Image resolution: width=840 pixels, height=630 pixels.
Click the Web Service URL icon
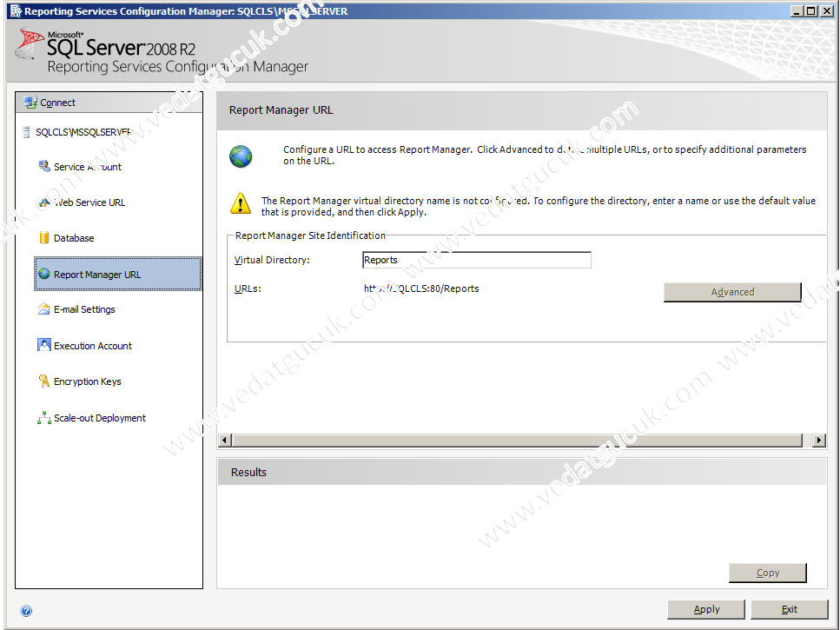44,202
